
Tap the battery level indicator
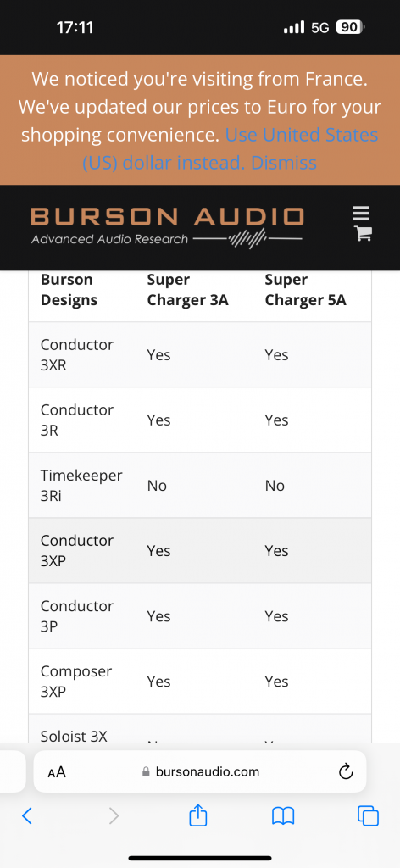click(350, 27)
